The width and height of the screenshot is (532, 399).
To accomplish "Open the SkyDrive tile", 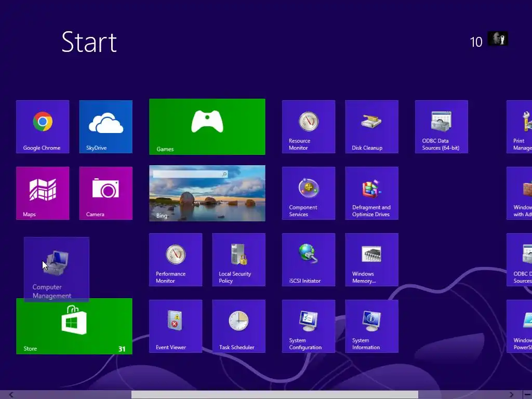I will 106,127.
